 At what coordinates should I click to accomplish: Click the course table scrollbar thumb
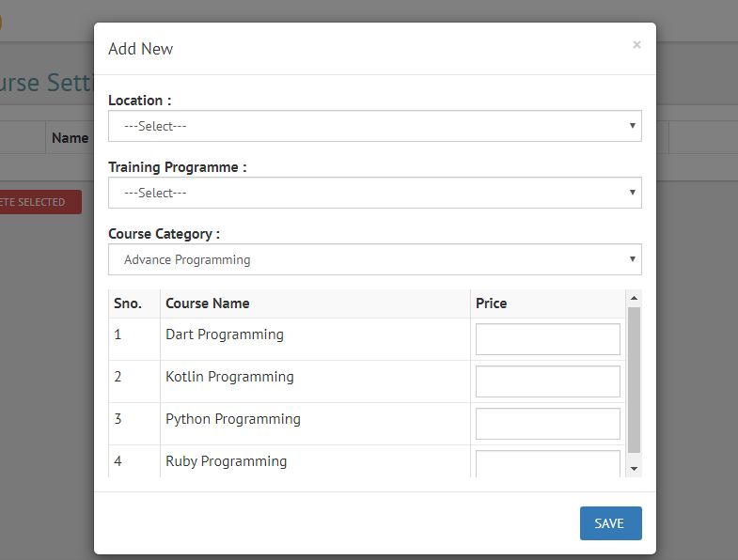pyautogui.click(x=634, y=380)
